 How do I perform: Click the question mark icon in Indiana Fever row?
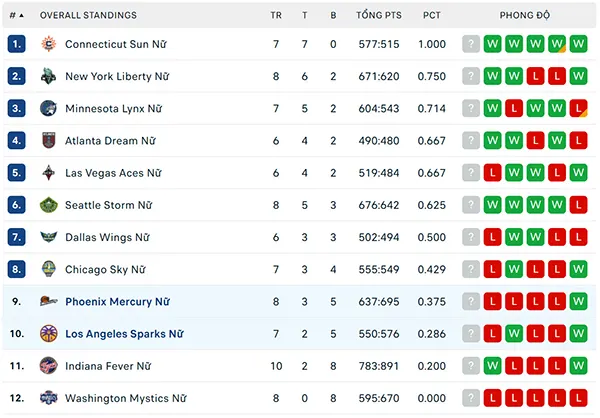(471, 366)
